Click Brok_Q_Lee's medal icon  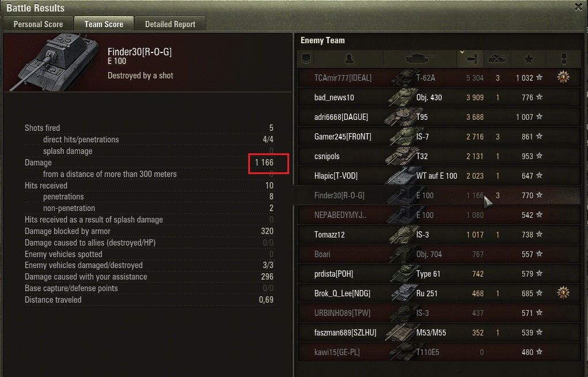pyautogui.click(x=563, y=292)
